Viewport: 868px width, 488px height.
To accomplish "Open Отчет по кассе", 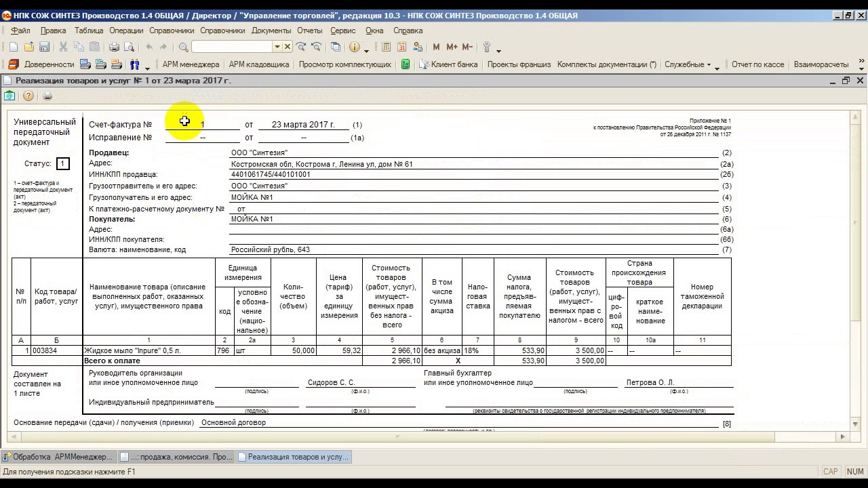I will pos(757,64).
